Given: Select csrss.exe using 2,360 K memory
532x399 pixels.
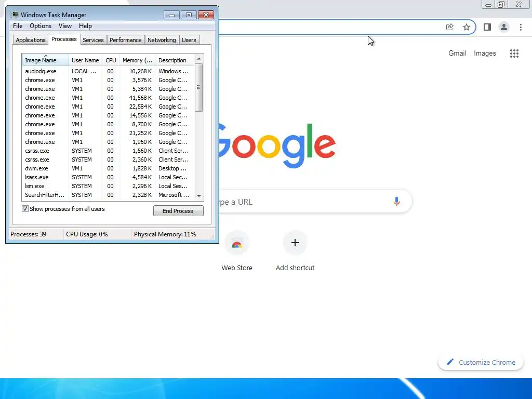Looking at the screenshot, I should 108,159.
